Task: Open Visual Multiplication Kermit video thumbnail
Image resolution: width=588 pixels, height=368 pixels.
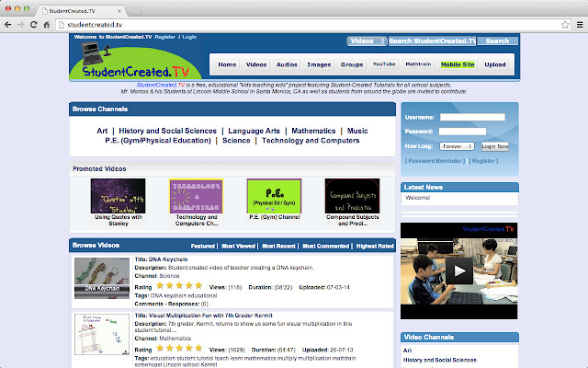Action: click(102, 335)
